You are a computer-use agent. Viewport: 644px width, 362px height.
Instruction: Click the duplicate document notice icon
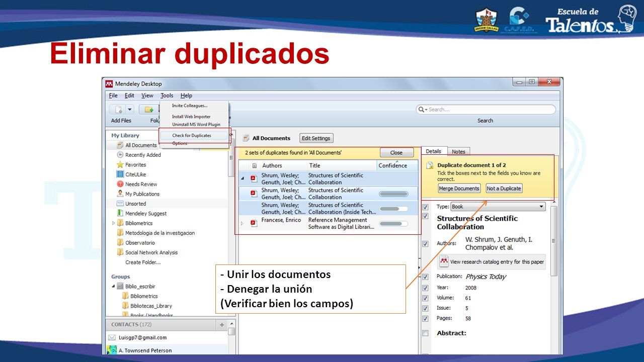[x=430, y=165]
